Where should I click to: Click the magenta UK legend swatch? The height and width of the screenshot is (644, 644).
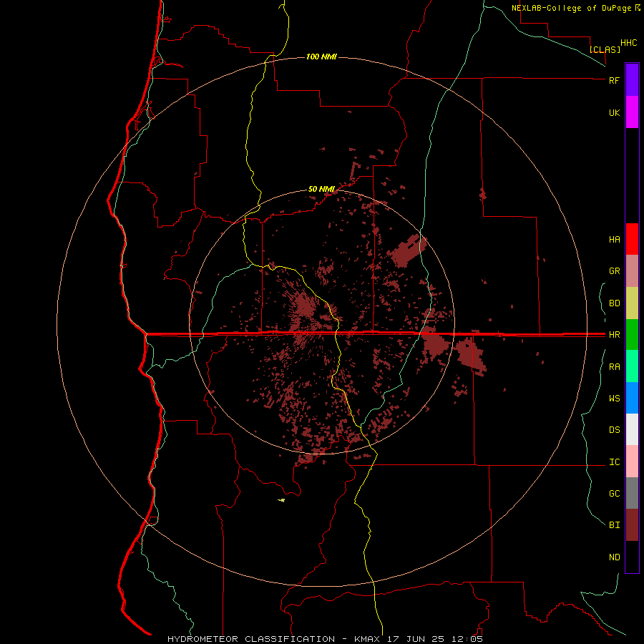pos(632,112)
